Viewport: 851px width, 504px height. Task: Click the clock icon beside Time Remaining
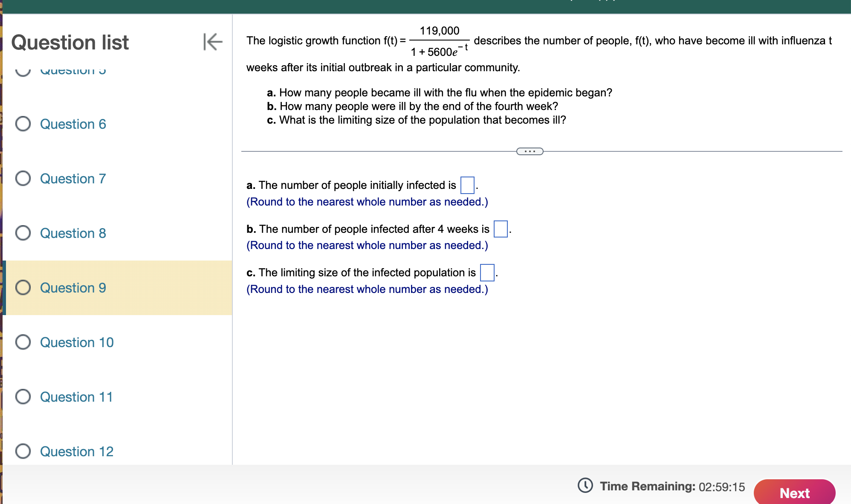pyautogui.click(x=586, y=486)
